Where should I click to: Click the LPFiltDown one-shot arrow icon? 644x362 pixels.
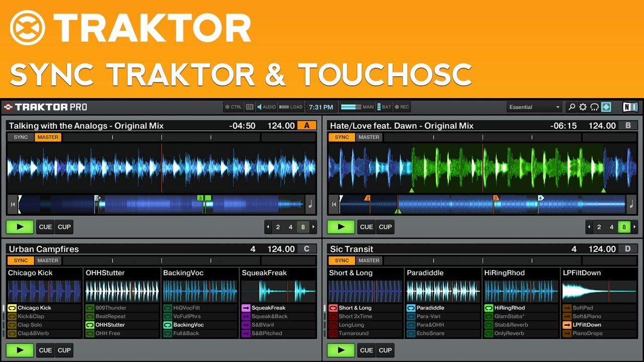click(x=567, y=325)
